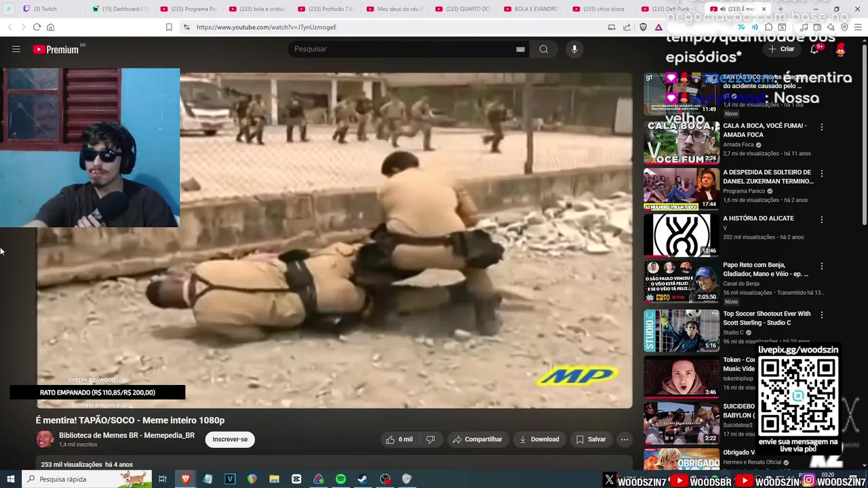Open Brave Leo AI sparkle icon
The height and width of the screenshot is (488, 868).
(831, 27)
